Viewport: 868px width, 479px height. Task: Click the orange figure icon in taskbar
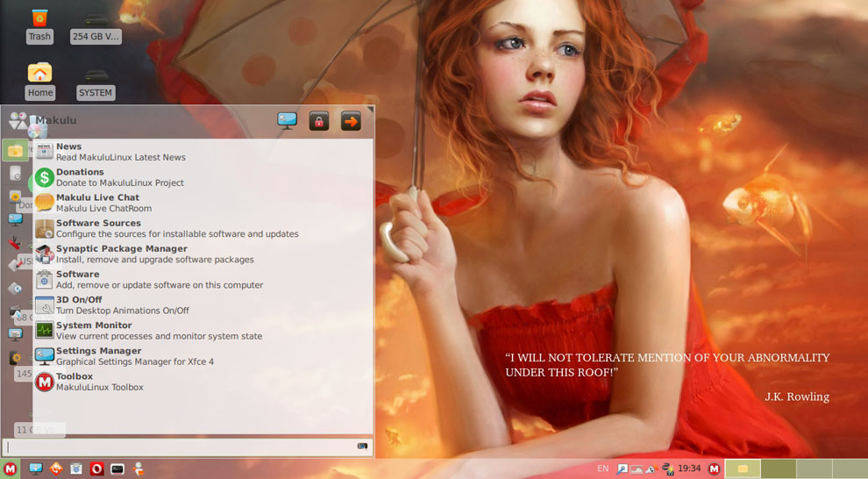(x=138, y=469)
